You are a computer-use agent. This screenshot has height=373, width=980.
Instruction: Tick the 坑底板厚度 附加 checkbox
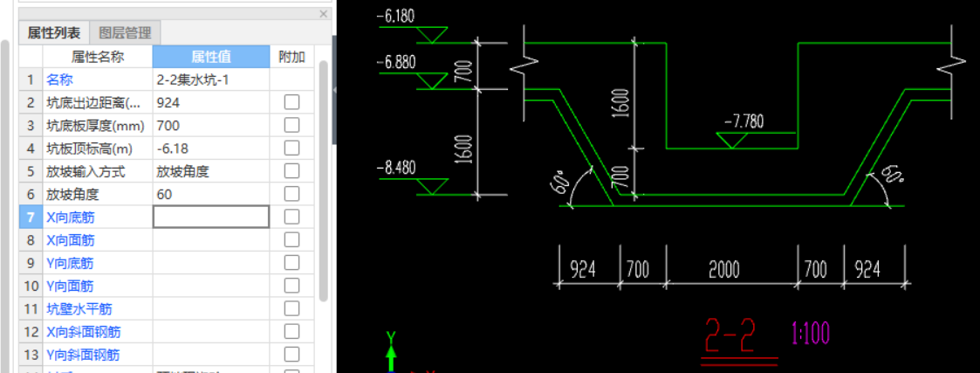[291, 125]
